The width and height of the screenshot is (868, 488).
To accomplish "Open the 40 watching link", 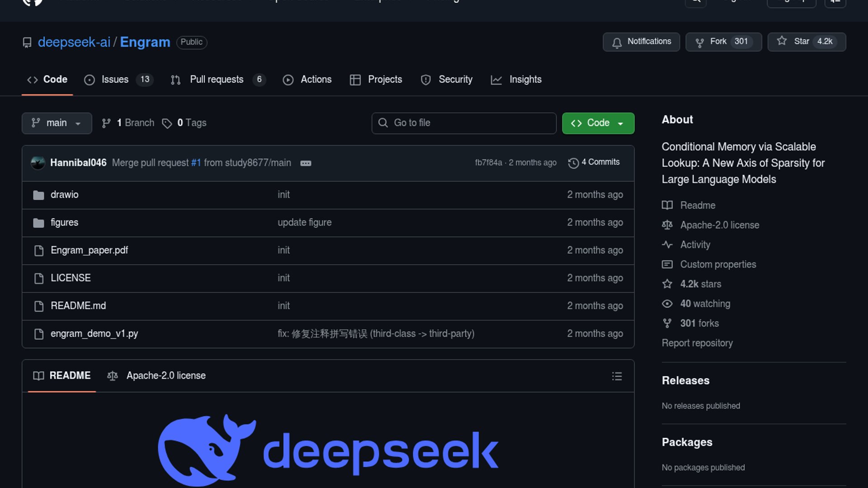I will click(704, 304).
